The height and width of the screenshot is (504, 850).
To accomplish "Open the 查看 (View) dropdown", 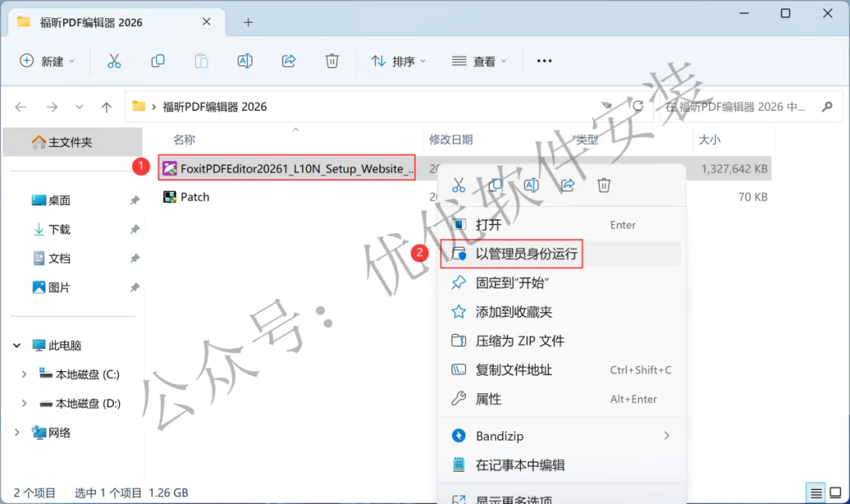I will (x=479, y=61).
